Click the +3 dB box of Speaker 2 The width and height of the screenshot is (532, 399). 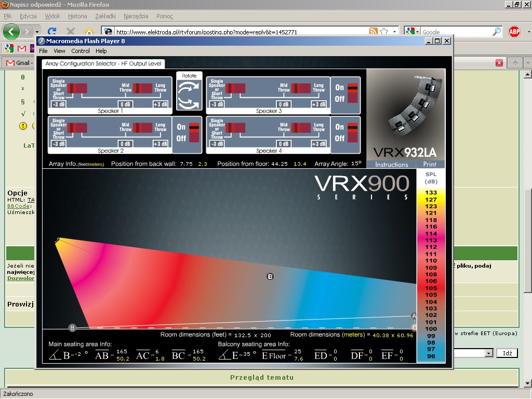pos(160,144)
